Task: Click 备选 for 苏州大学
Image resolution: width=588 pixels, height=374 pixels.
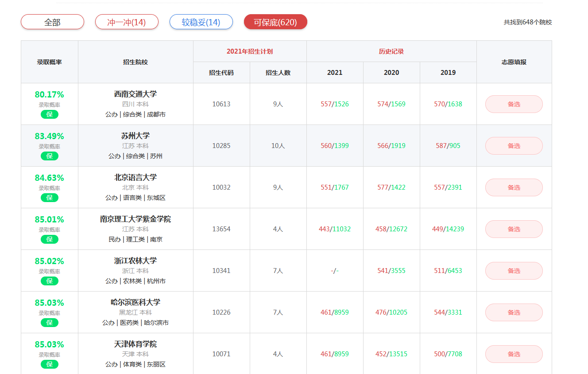Action: (x=514, y=146)
